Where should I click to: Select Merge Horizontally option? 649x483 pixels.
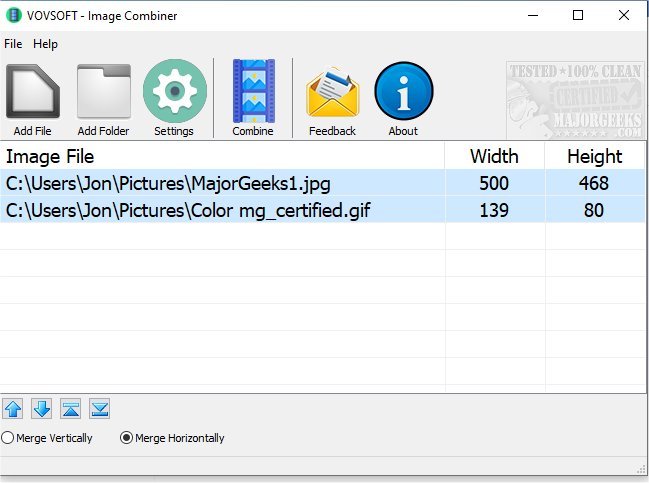tap(127, 438)
